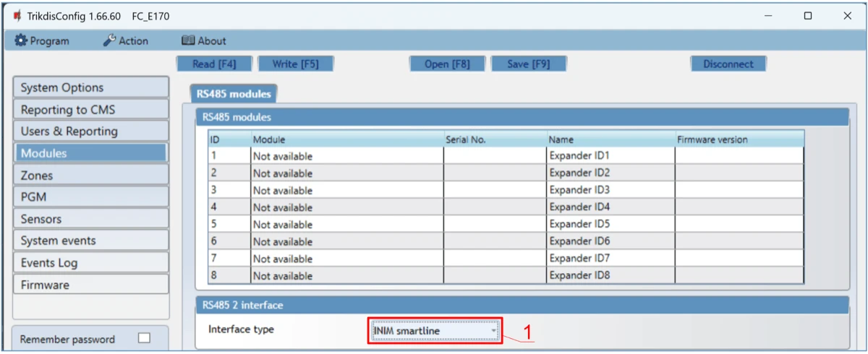
Task: Go to System Options in sidebar
Action: [90, 87]
